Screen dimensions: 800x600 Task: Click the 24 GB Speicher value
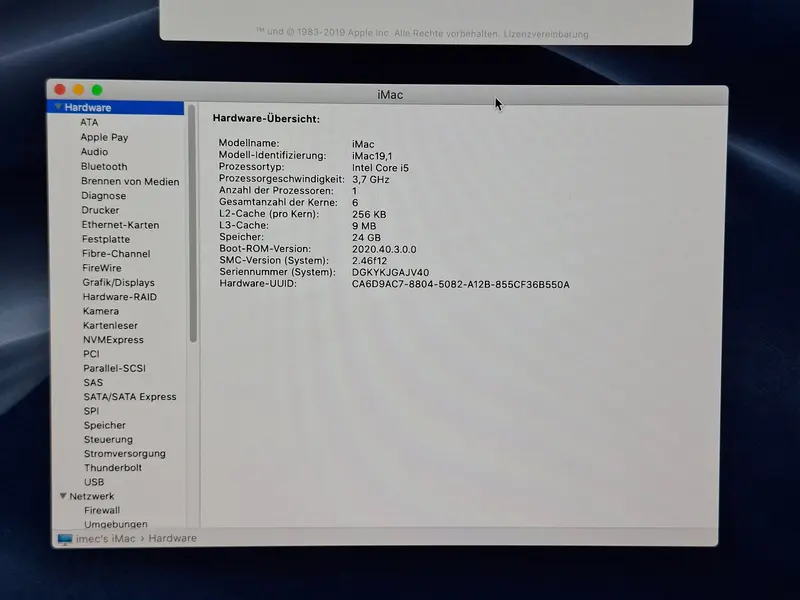point(366,238)
